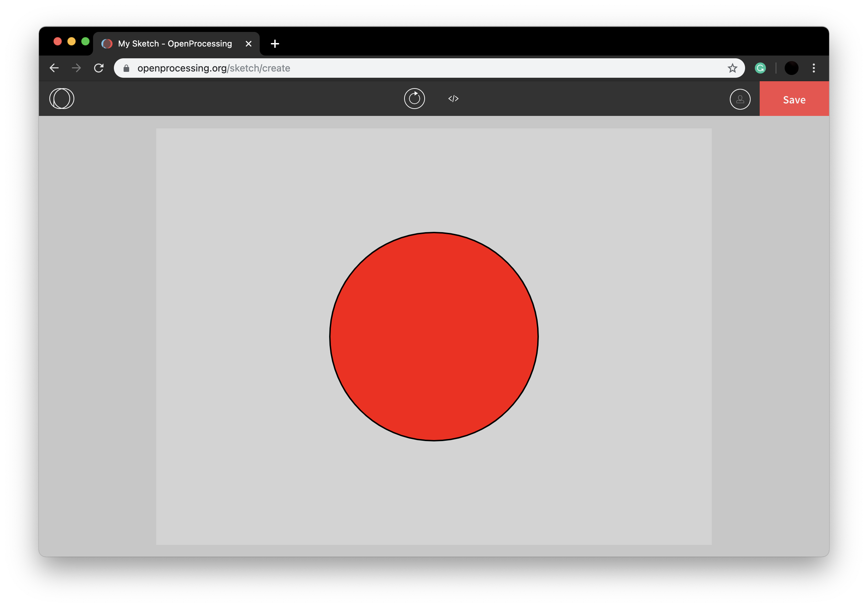Select the My Sketch - OpenProcessing tab
Viewport: 868px width, 608px height.
[175, 44]
